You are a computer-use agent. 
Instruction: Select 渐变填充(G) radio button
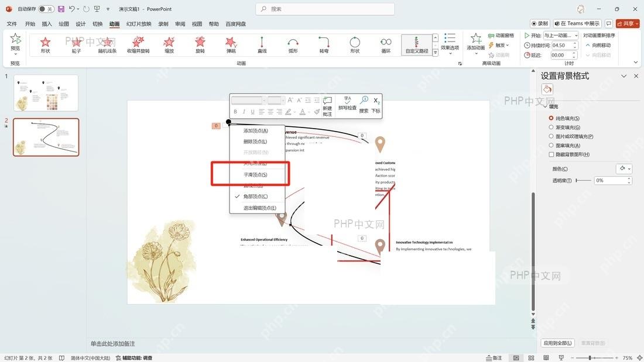coord(551,127)
